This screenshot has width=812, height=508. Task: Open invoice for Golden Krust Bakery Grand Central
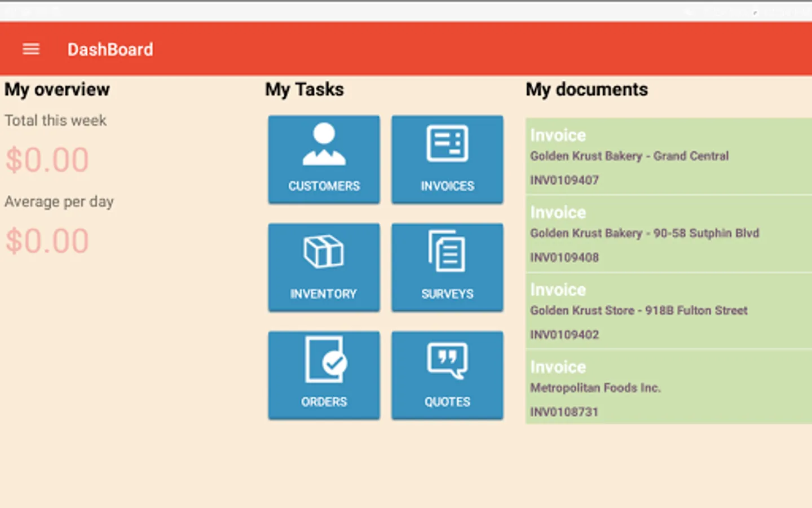669,156
